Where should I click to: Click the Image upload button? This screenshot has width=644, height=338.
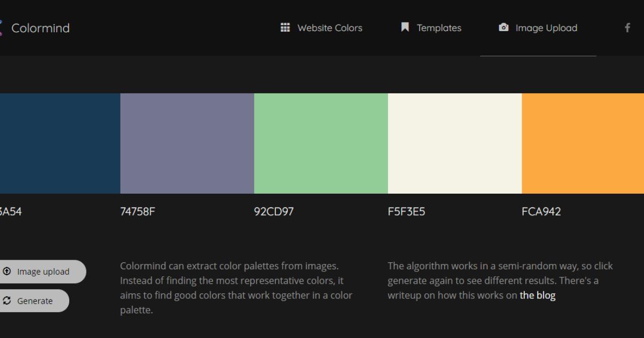click(40, 271)
